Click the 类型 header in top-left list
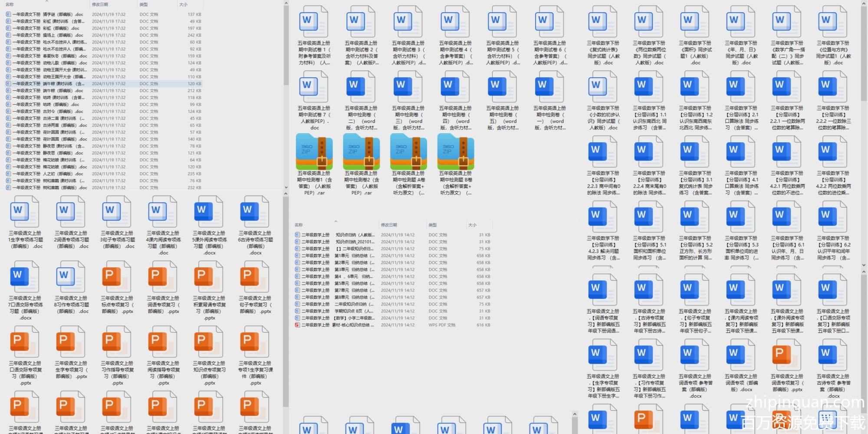 tap(143, 4)
